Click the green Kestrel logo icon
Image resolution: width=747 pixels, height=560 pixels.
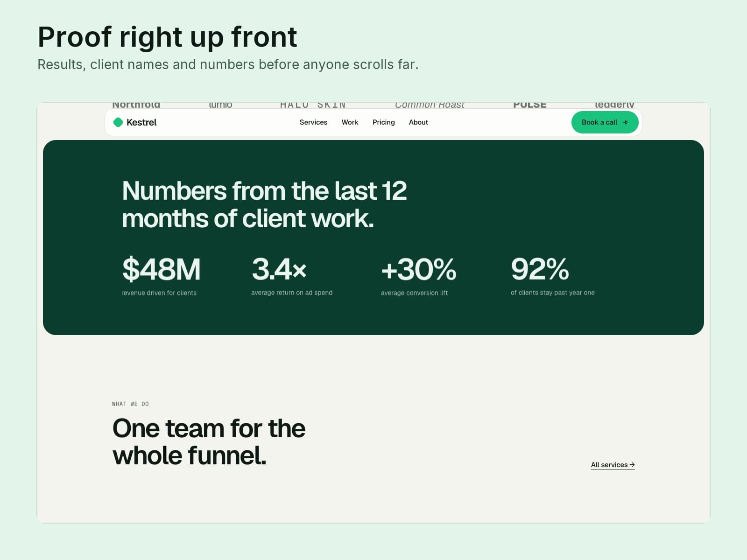click(118, 122)
